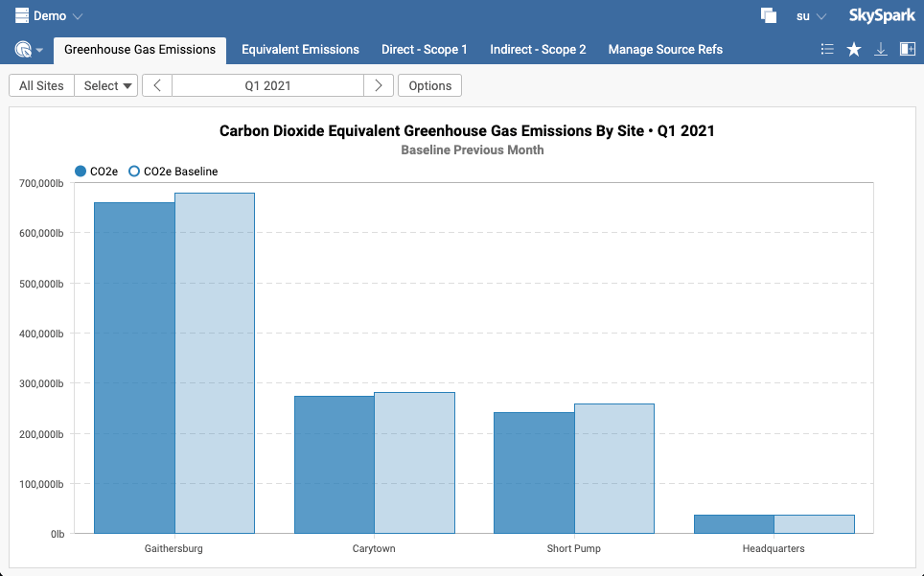Click the 0lb axis value
This screenshot has height=576, width=924.
coord(58,534)
